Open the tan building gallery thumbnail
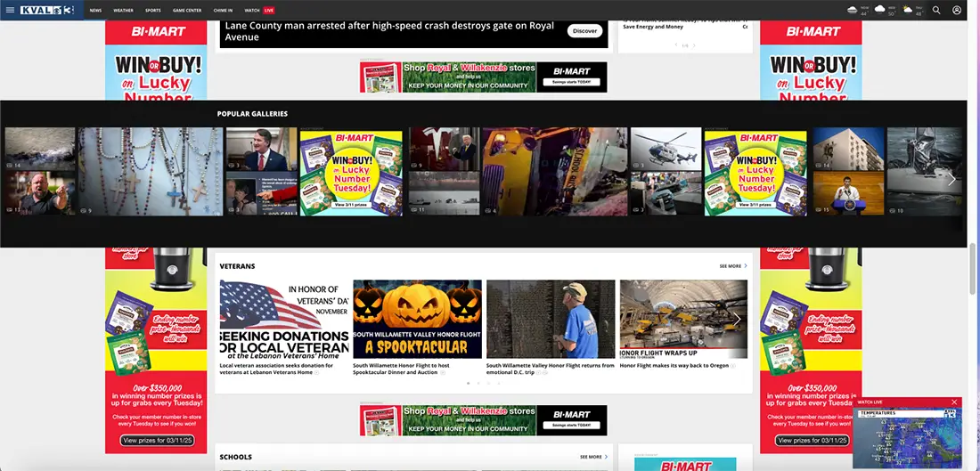The width and height of the screenshot is (980, 471). pyautogui.click(x=849, y=150)
